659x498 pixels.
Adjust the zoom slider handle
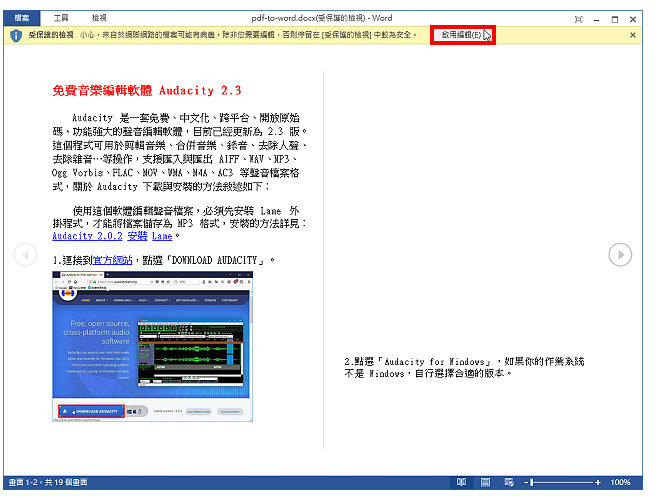coord(532,482)
